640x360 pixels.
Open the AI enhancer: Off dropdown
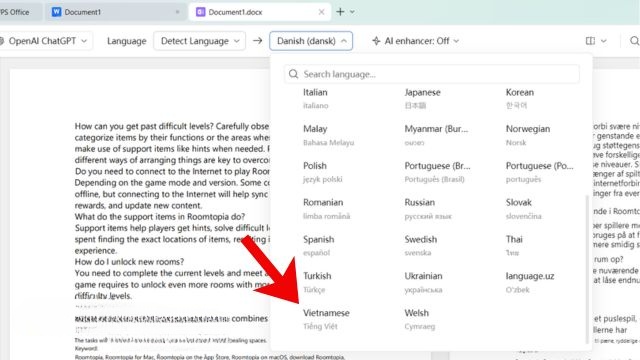click(416, 41)
